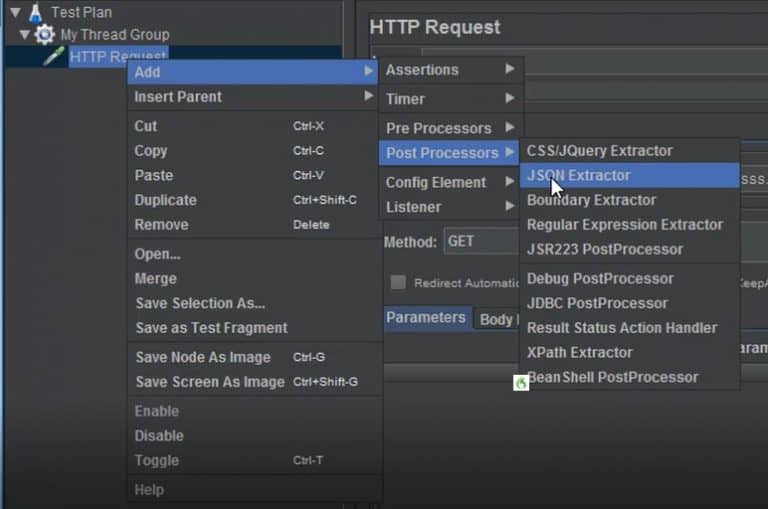
Task: Select Save Node As Image
Action: coord(253,357)
